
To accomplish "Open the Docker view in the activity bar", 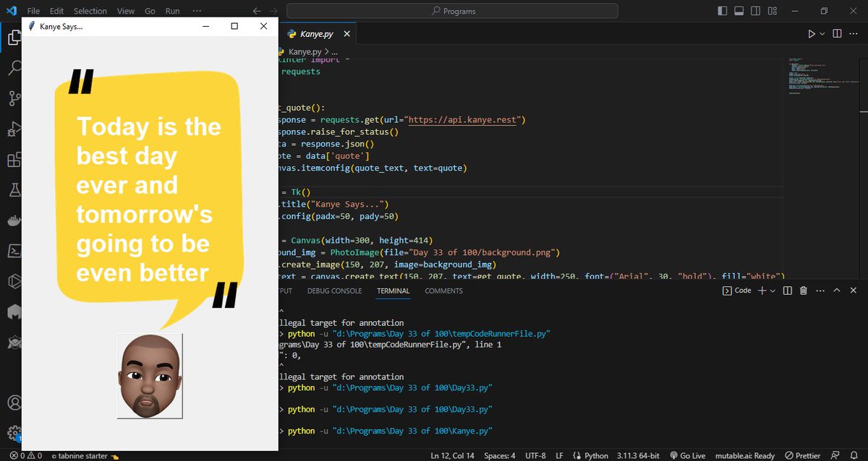I will (x=13, y=220).
